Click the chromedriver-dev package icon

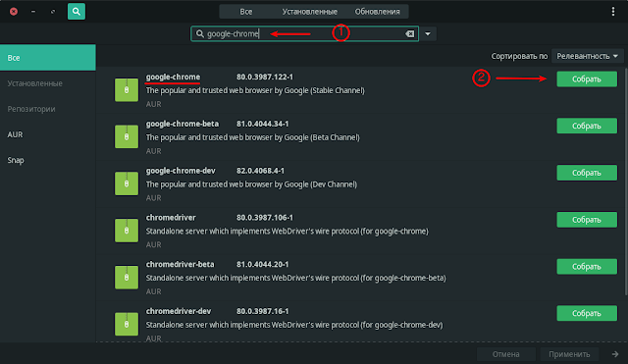pos(127,325)
